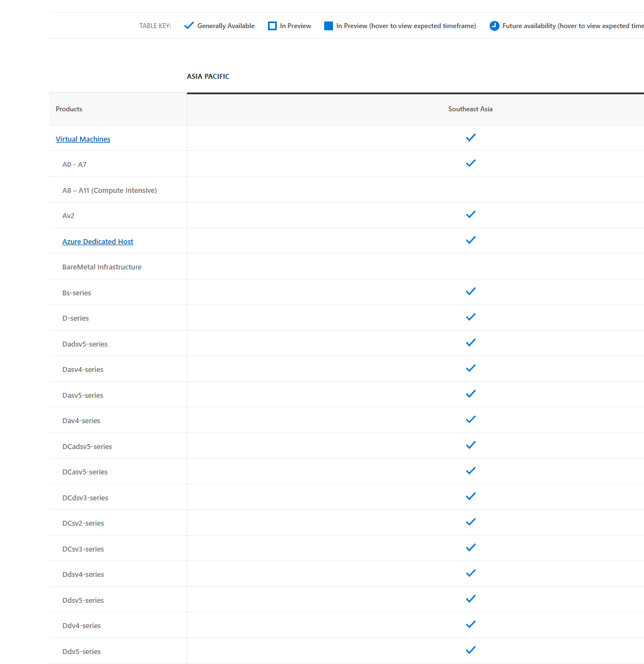Click the Products column header
The width and height of the screenshot is (644, 664).
pyautogui.click(x=69, y=109)
